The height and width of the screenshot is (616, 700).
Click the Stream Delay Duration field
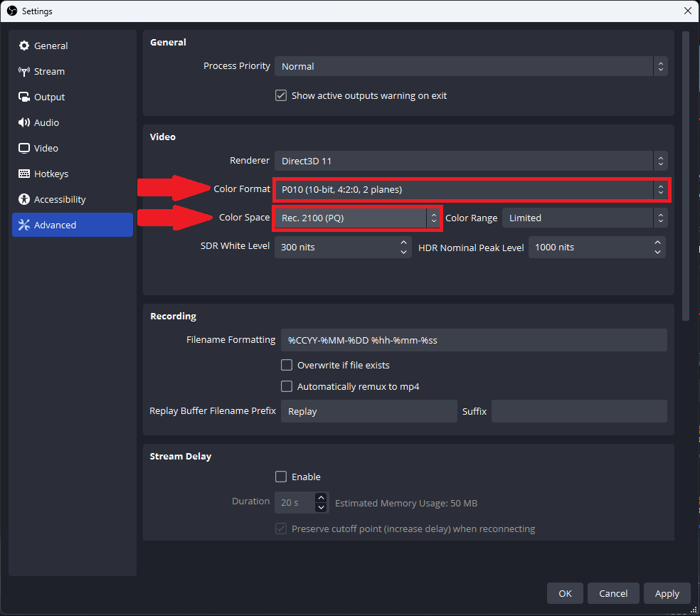[302, 503]
